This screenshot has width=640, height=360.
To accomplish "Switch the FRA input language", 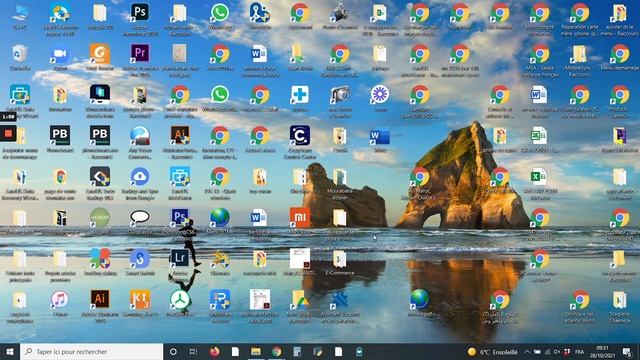I will [x=579, y=352].
